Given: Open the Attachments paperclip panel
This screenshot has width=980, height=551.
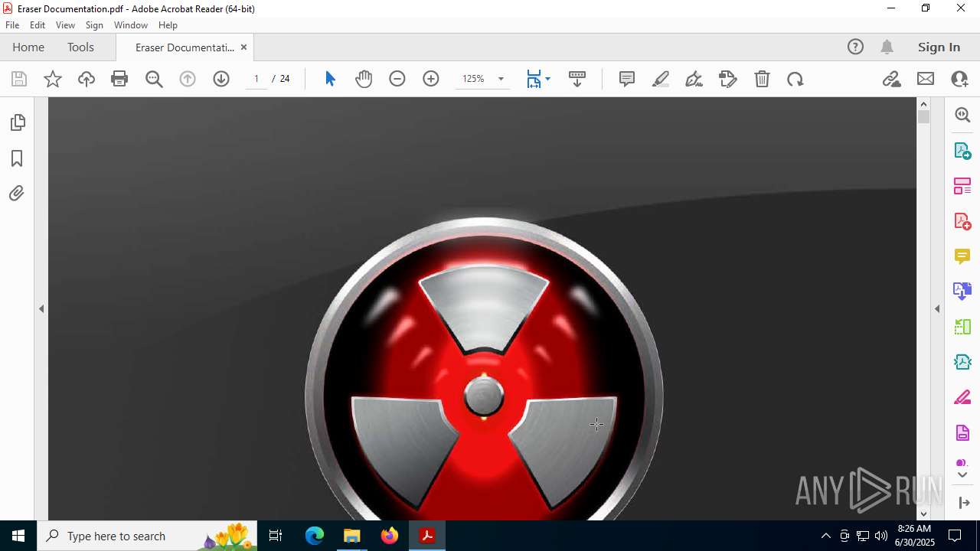Looking at the screenshot, I should tap(17, 194).
